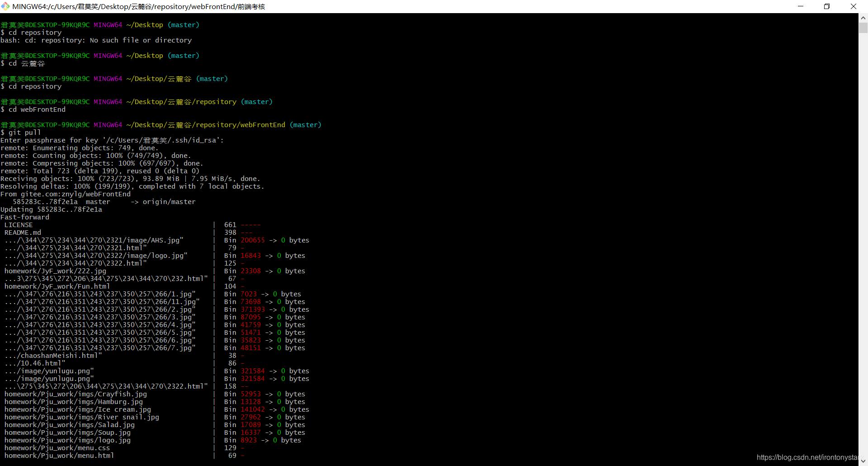Viewport: 868px width, 466px height.
Task: Click the 'Bin 200655 -> 0 bytes' value
Action: [x=267, y=240]
